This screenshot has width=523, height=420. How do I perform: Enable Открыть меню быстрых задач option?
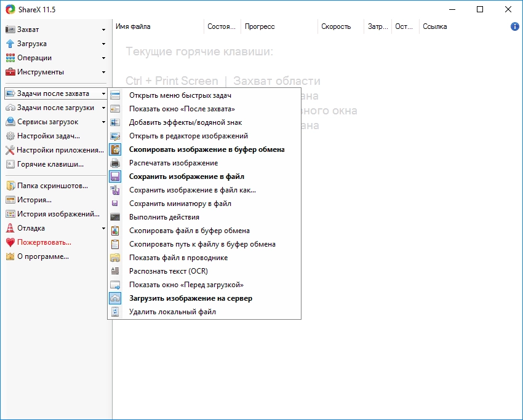[204, 95]
